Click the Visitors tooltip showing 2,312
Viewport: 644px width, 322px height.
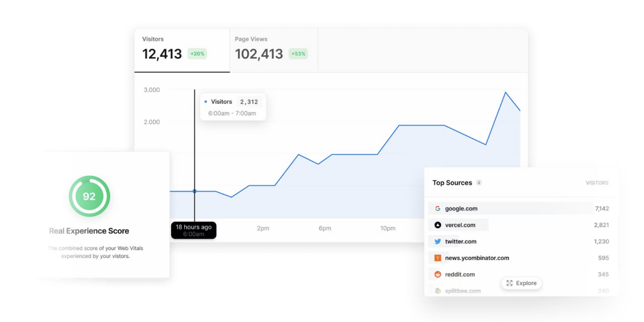pos(233,106)
